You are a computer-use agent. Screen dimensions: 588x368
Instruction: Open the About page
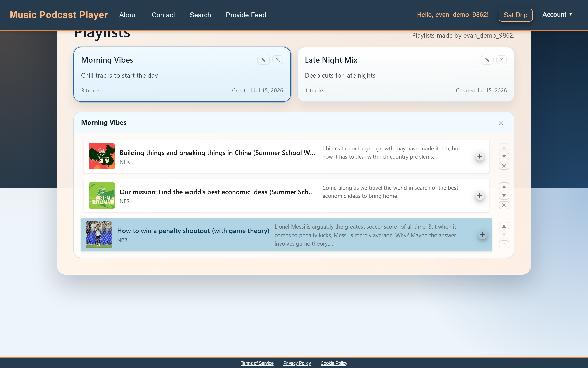pyautogui.click(x=128, y=15)
